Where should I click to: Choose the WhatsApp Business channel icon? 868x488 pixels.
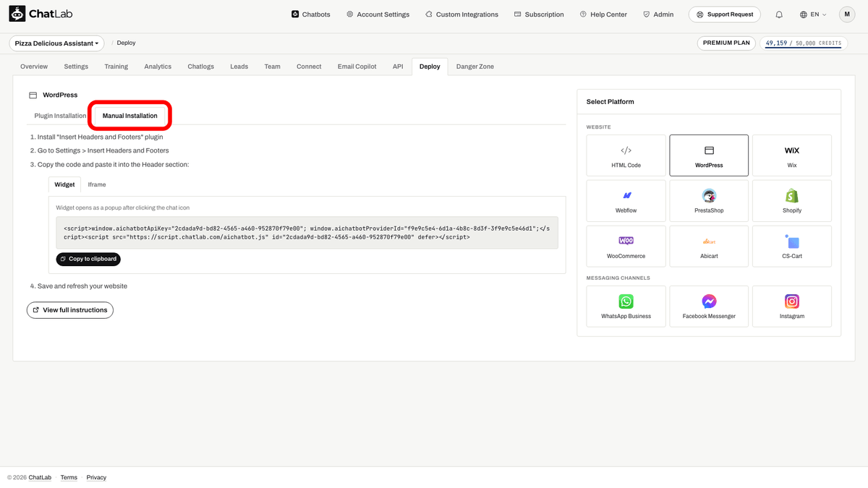[x=626, y=301]
